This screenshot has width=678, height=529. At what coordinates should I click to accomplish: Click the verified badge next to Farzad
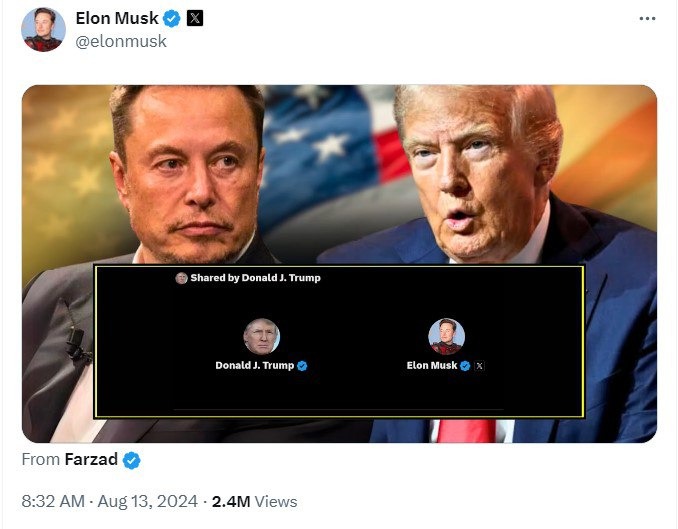click(x=131, y=460)
